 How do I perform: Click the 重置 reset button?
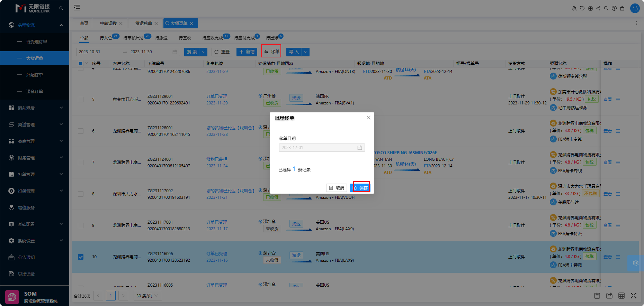[222, 52]
